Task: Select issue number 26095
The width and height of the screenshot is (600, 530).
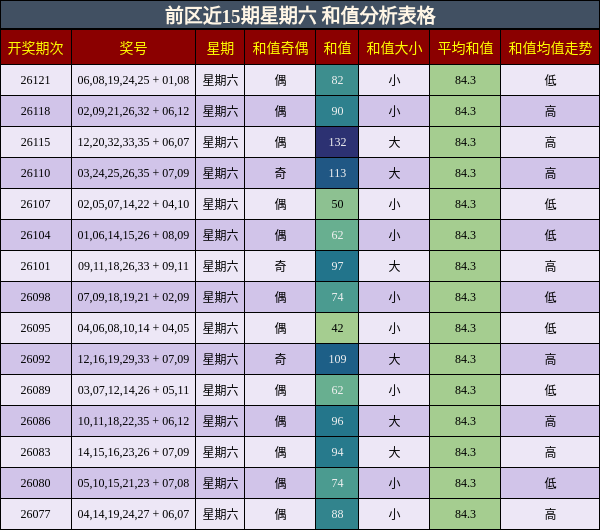Action: (x=36, y=328)
